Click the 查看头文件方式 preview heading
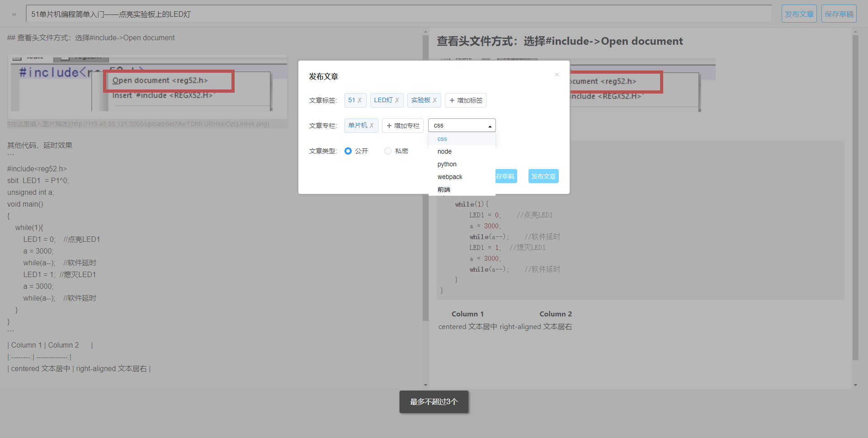The height and width of the screenshot is (438, 868). coord(560,41)
